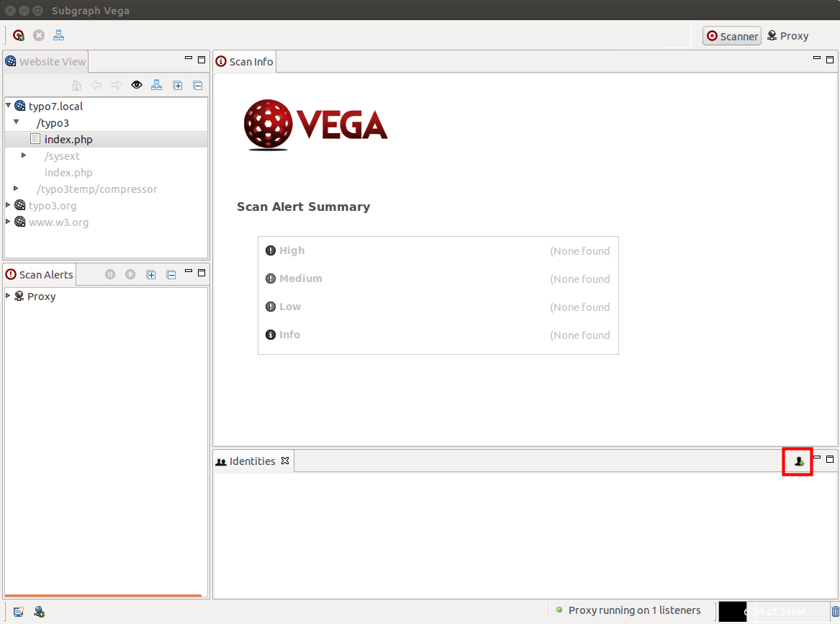
Task: Click the Vega logo
Action: pos(315,125)
